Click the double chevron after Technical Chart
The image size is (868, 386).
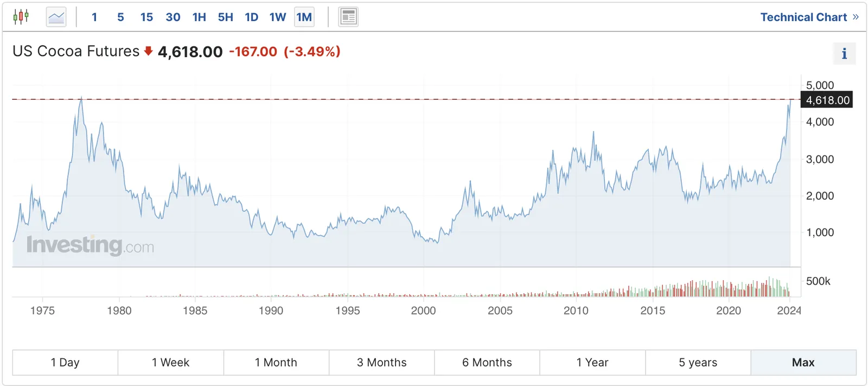[x=856, y=17]
